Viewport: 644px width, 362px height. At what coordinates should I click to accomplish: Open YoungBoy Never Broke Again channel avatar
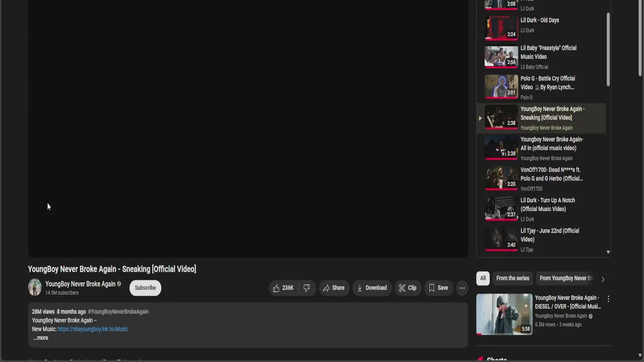coord(35,287)
